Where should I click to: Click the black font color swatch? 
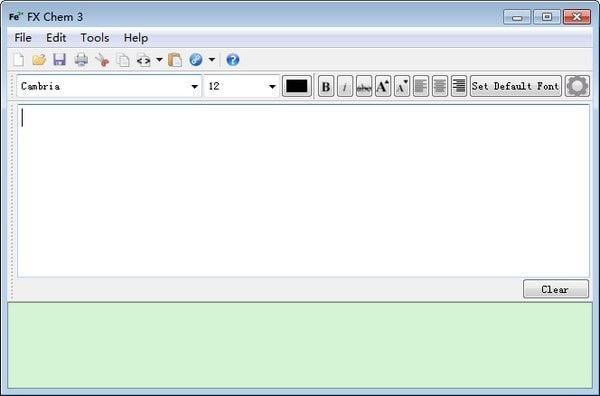tap(297, 86)
